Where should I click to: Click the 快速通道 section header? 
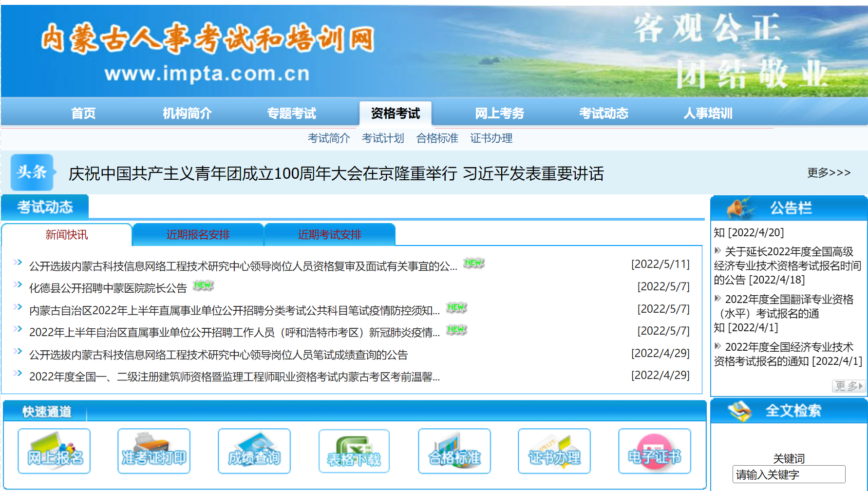pyautogui.click(x=47, y=412)
